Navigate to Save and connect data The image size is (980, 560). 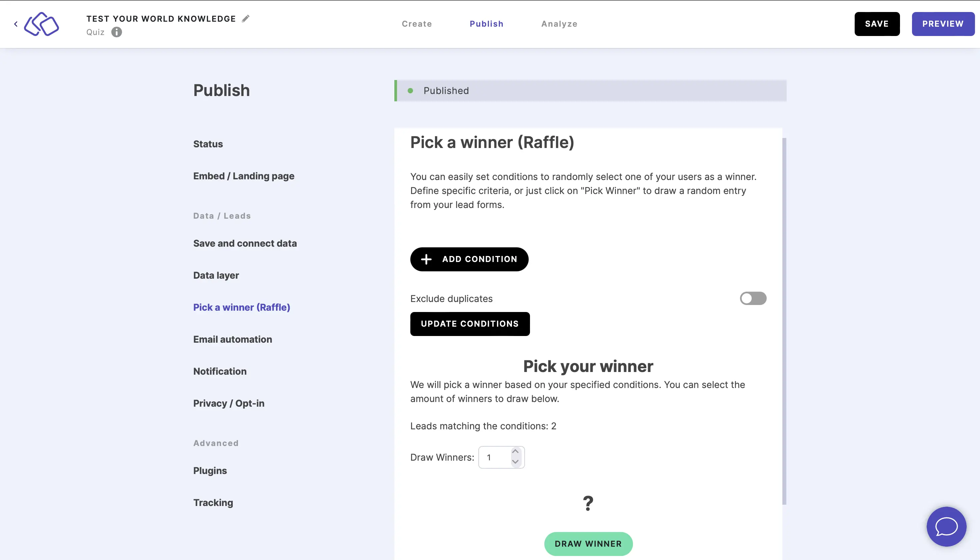coord(245,243)
